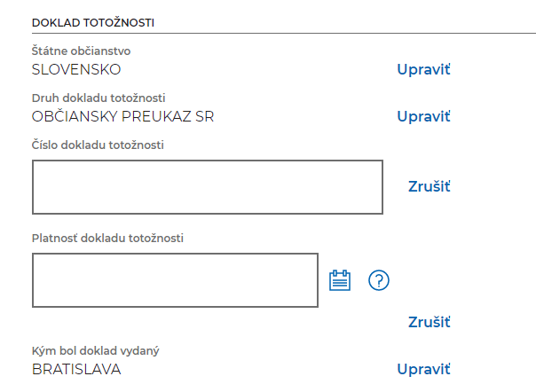Viewport: 536px width, 392px height.
Task: Click the question mark help icon
Action: click(x=379, y=280)
